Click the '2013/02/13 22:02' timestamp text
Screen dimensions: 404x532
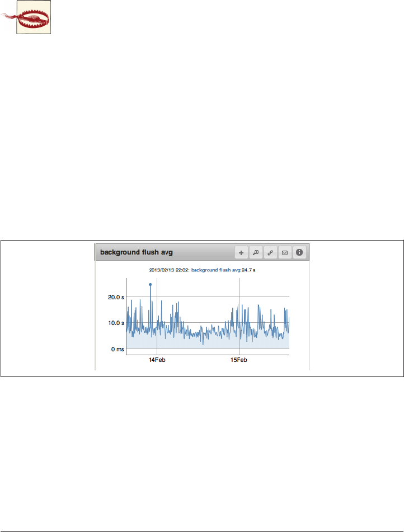click(x=170, y=270)
